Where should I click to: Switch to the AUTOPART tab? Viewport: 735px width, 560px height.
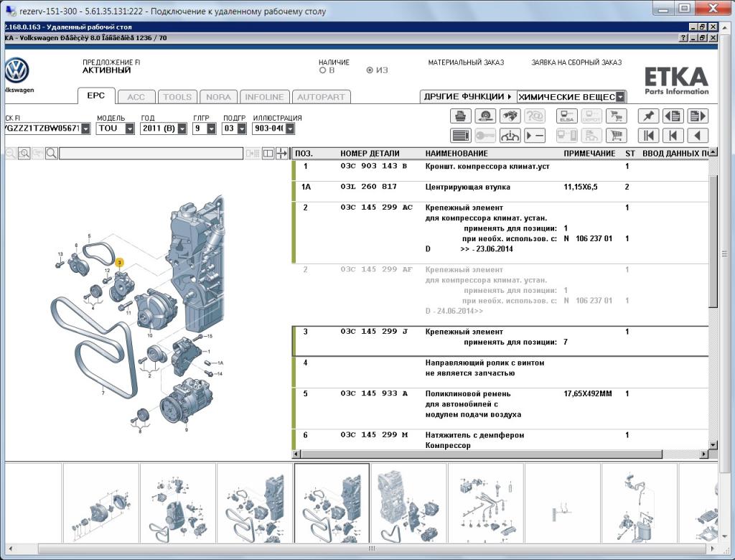321,97
